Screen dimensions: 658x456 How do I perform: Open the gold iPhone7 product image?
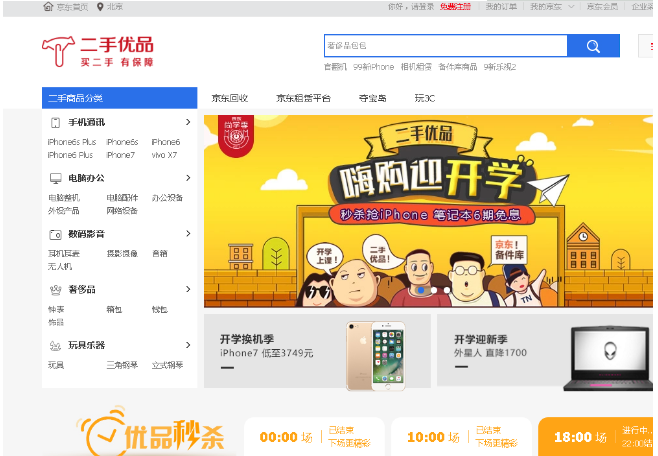tap(376, 356)
